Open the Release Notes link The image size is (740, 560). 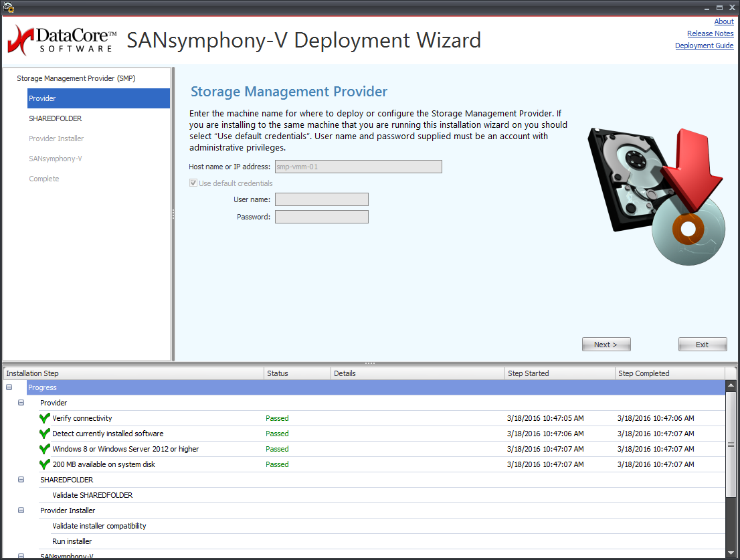[710, 33]
